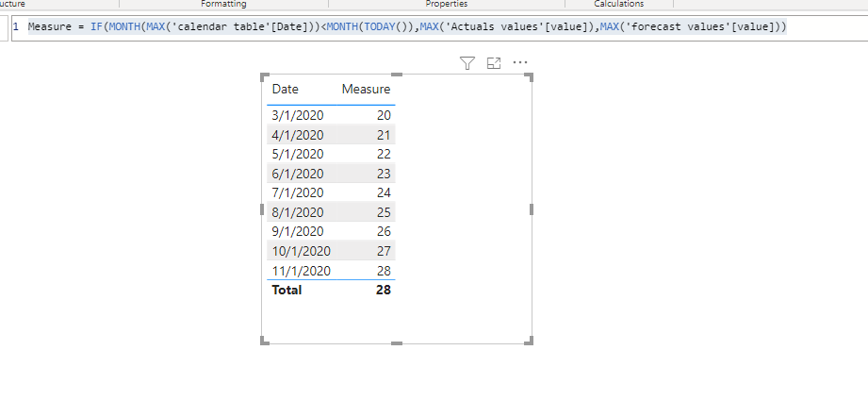Grab the right-middle visual resize handle
The height and width of the screenshot is (417, 868).
coord(532,208)
